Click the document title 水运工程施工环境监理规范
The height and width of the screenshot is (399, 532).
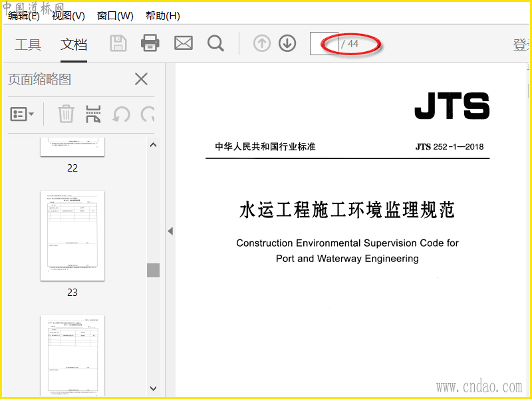pyautogui.click(x=347, y=209)
